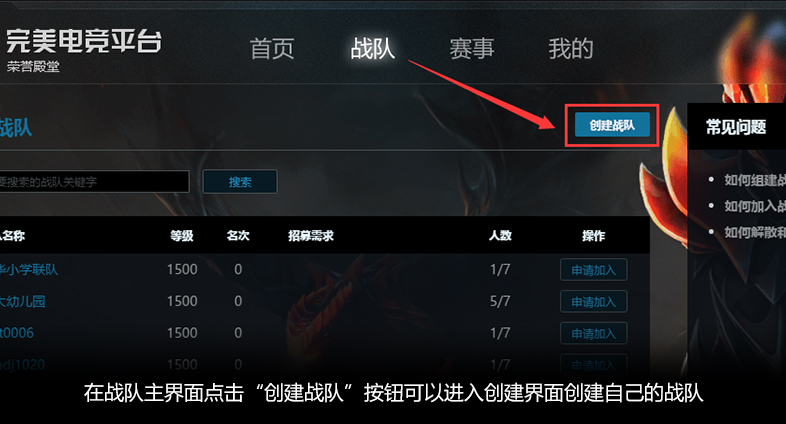This screenshot has height=424, width=786.
Task: Open the 赛事 tab
Action: [x=472, y=49]
